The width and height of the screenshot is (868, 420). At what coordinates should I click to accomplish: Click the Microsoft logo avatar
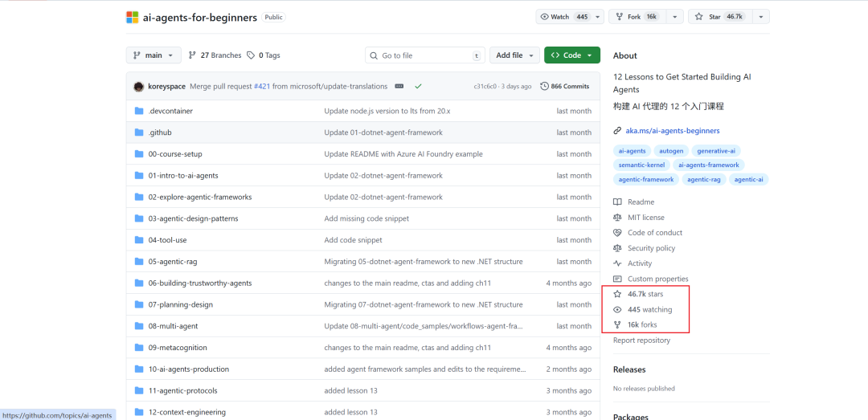[x=133, y=17]
